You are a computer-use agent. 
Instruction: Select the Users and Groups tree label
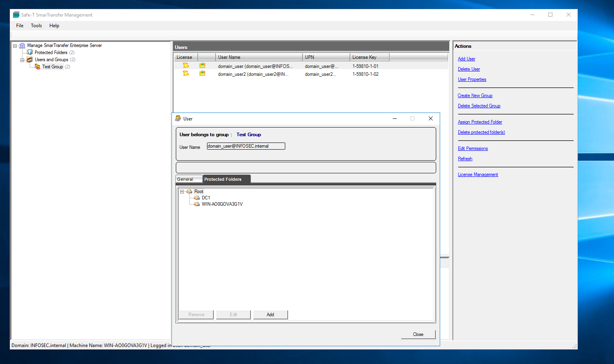[x=51, y=60]
